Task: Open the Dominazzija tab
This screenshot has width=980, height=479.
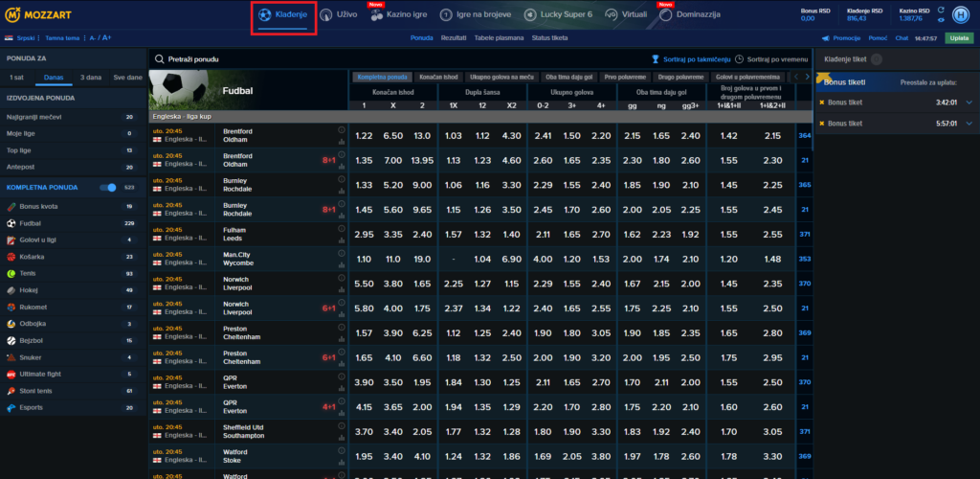Action: point(689,14)
